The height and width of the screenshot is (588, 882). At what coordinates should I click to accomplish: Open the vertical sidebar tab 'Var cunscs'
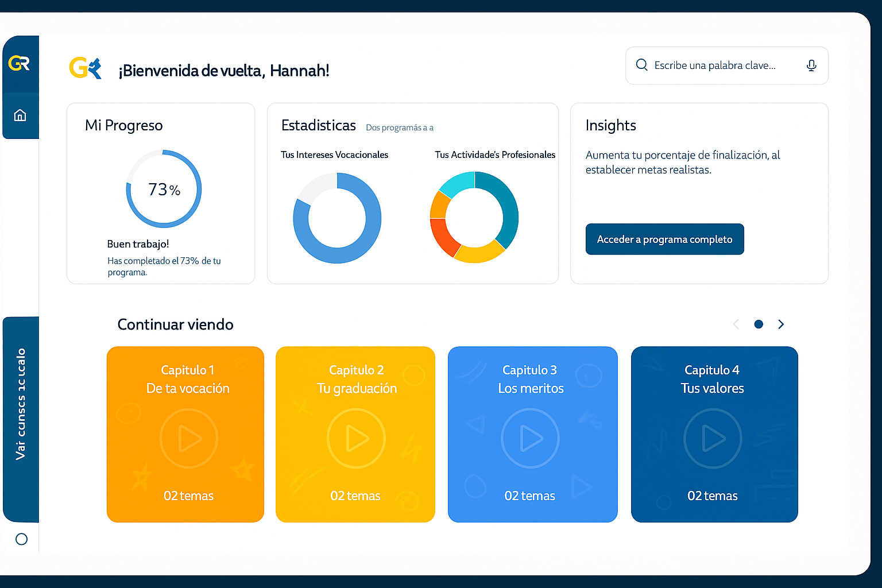tap(21, 419)
